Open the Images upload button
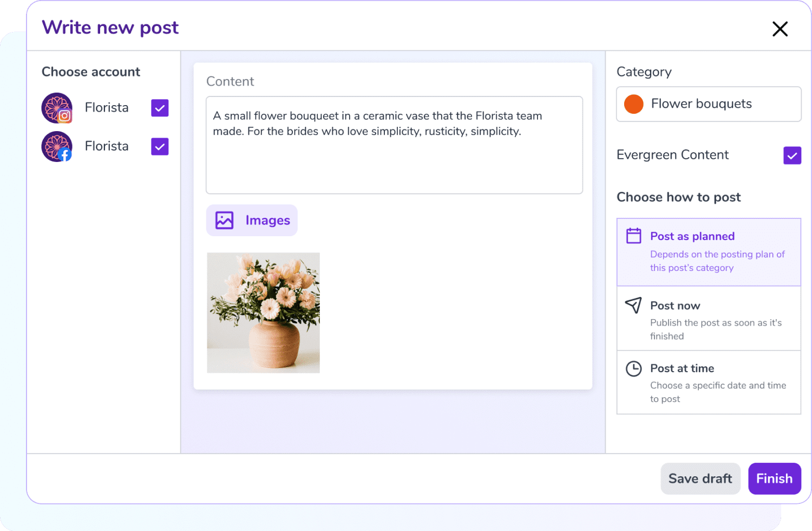 pos(252,220)
